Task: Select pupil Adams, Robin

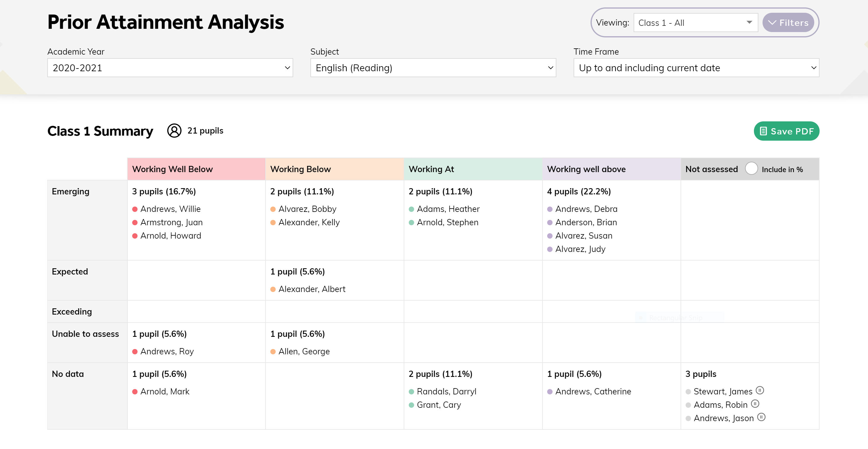Action: point(720,404)
